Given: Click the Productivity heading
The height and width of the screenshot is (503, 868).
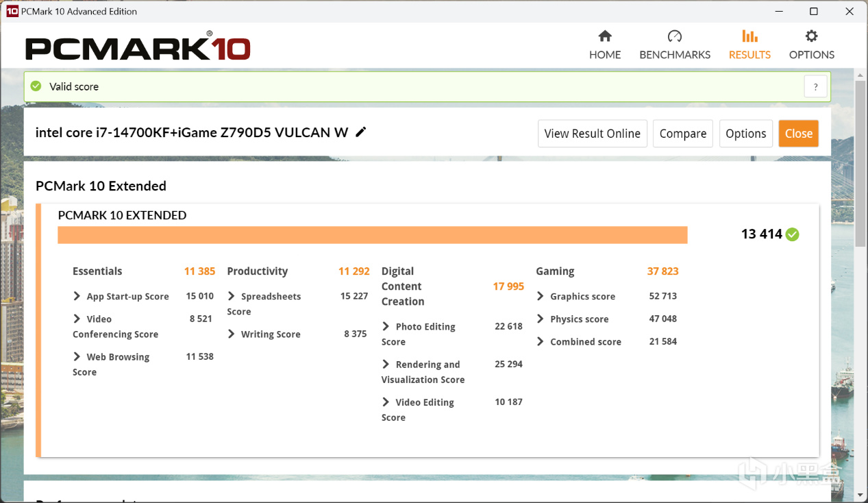Looking at the screenshot, I should click(x=258, y=271).
